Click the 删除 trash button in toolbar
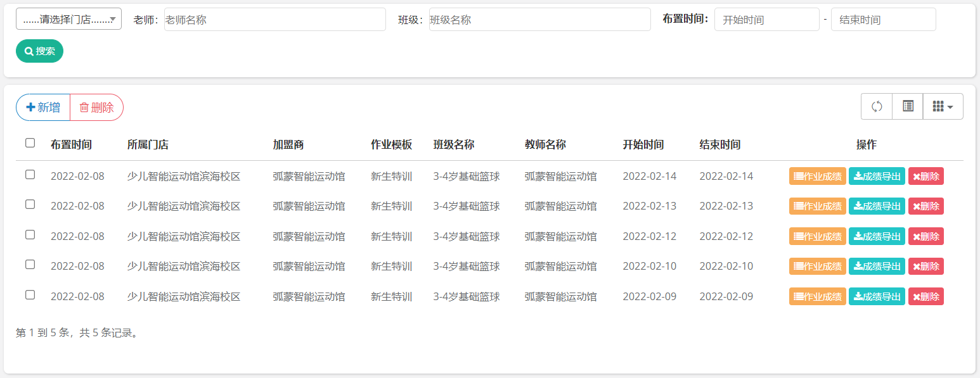Image resolution: width=980 pixels, height=378 pixels. [x=96, y=107]
